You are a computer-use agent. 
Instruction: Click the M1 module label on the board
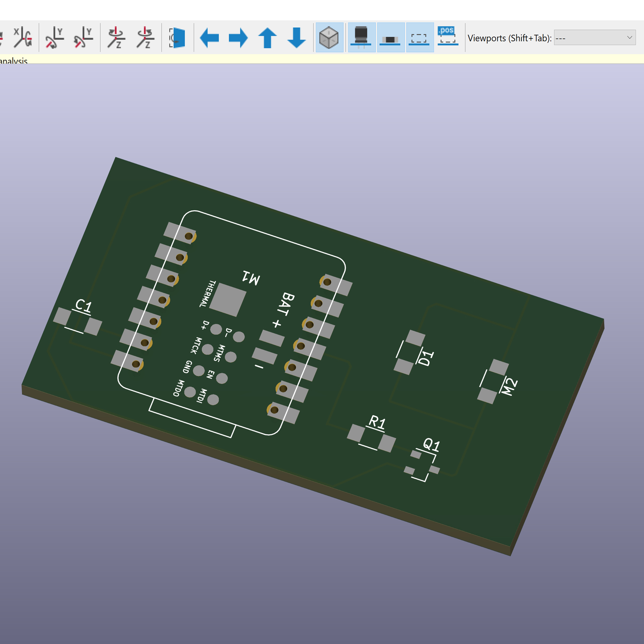[x=251, y=278]
